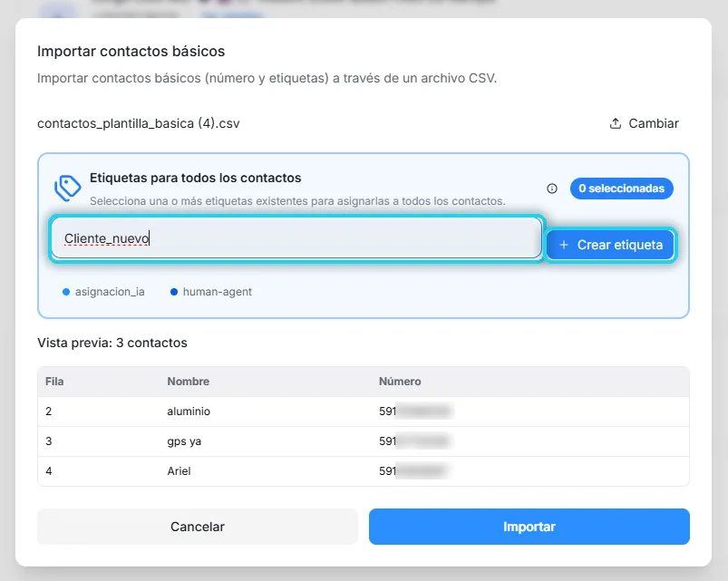728x581 pixels.
Task: Click Cambiar to replace the CSV file
Action: tap(644, 123)
